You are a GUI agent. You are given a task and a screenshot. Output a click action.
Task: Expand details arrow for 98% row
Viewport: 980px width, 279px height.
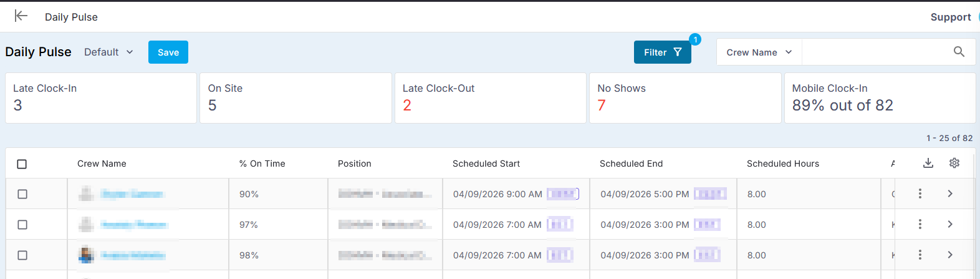950,255
